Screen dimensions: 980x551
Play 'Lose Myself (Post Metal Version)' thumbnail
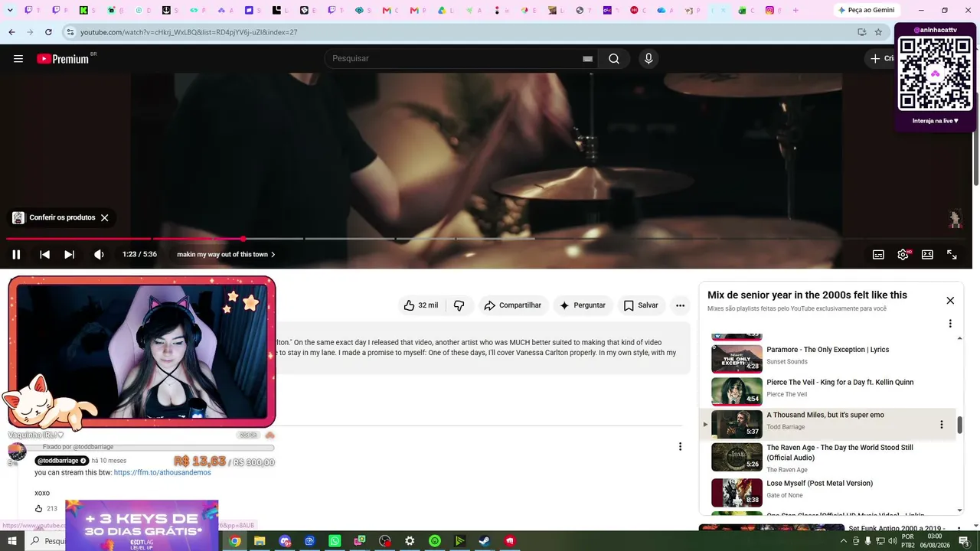(737, 493)
